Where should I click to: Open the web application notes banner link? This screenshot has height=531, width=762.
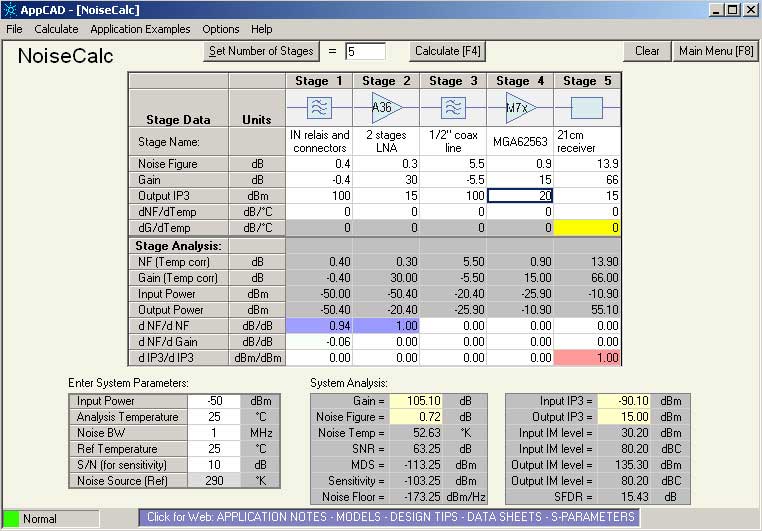pyautogui.click(x=389, y=517)
